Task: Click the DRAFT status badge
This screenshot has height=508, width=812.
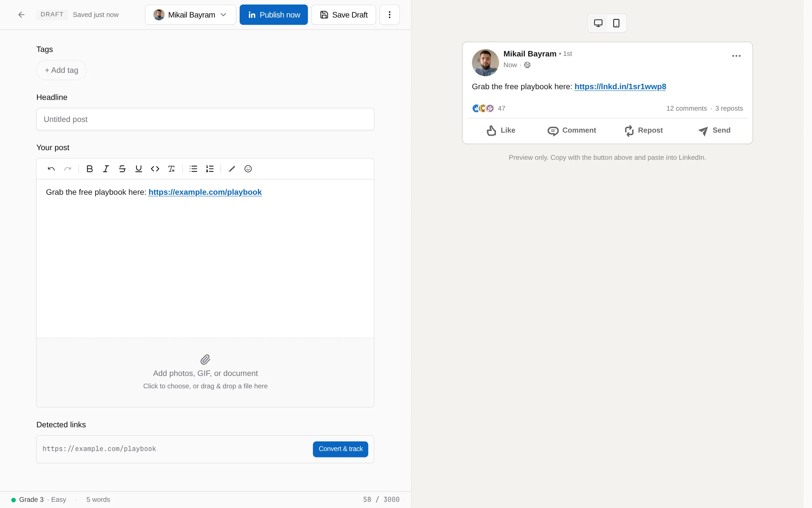Action: [x=52, y=14]
